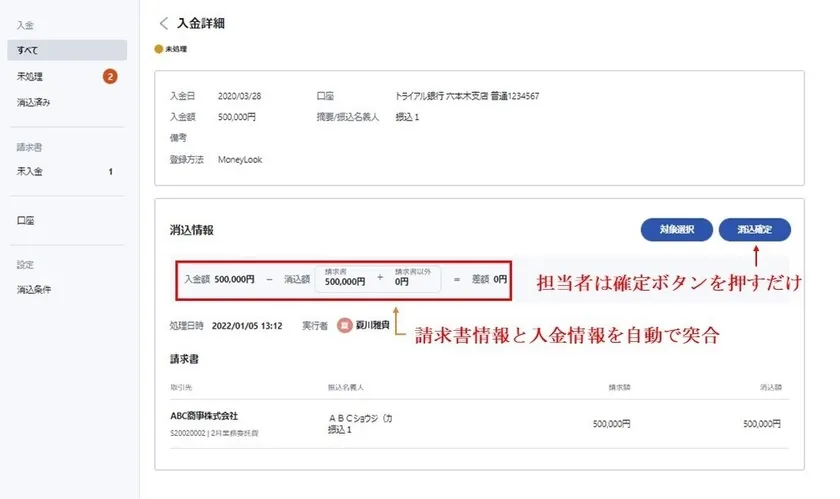Click the 請求書以外 amount field 0円

[x=402, y=281]
